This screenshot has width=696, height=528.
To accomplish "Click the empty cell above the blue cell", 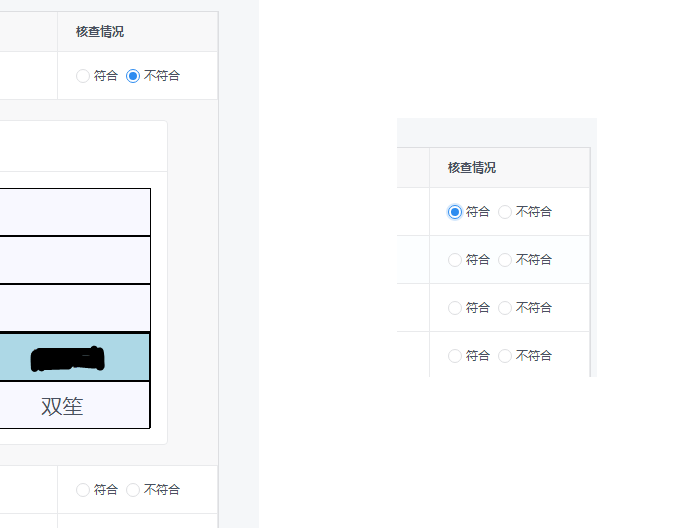I will click(75, 308).
